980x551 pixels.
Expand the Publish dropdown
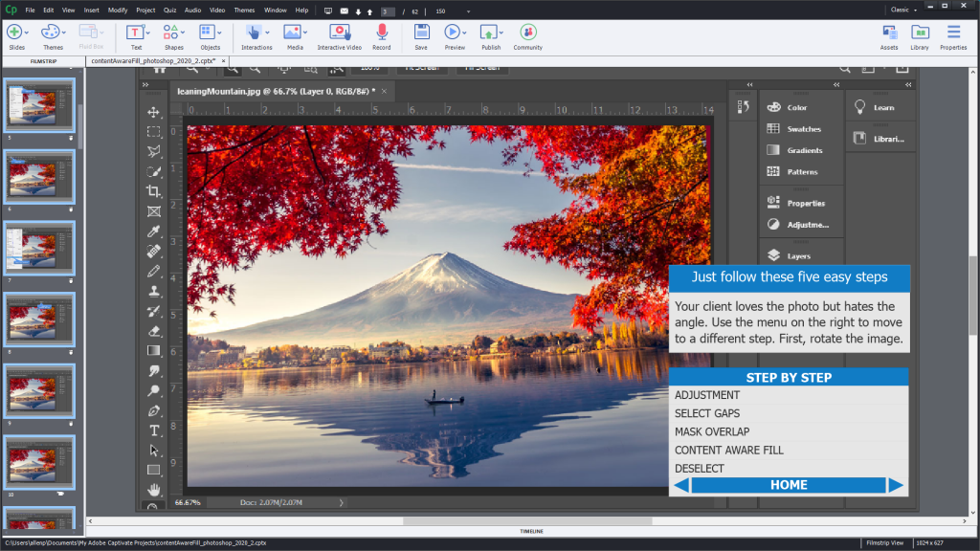pos(502,33)
